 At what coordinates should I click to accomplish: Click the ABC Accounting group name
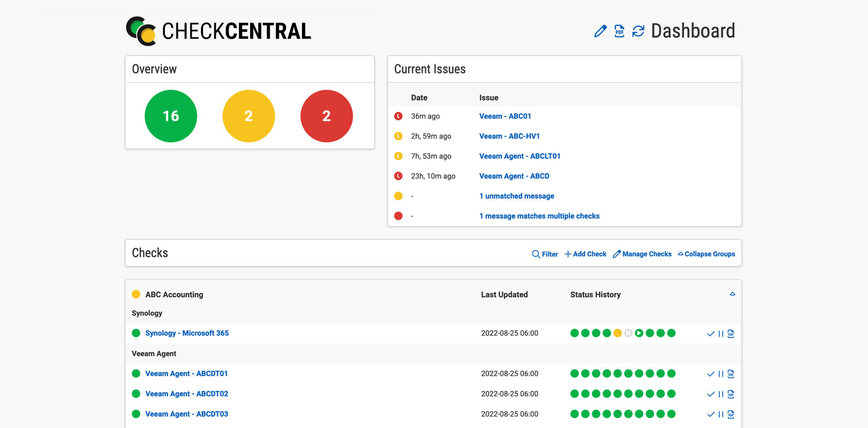pos(174,295)
